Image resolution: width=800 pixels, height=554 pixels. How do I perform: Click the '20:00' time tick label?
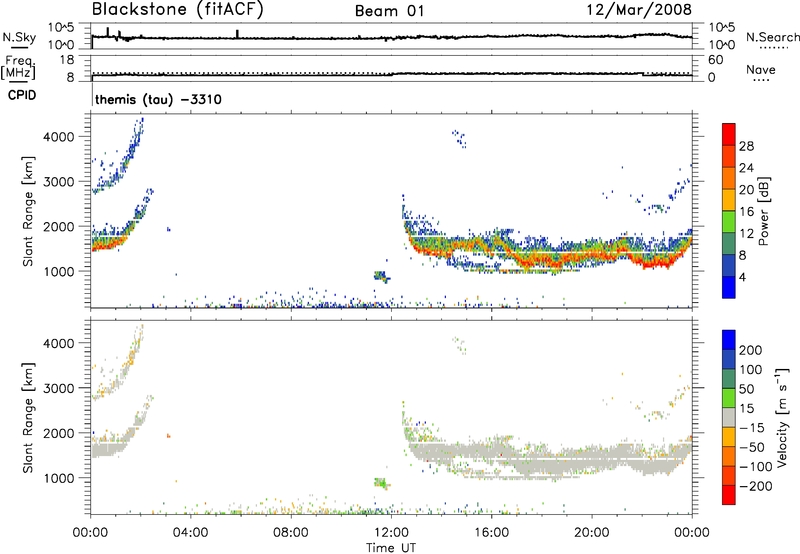click(x=591, y=533)
